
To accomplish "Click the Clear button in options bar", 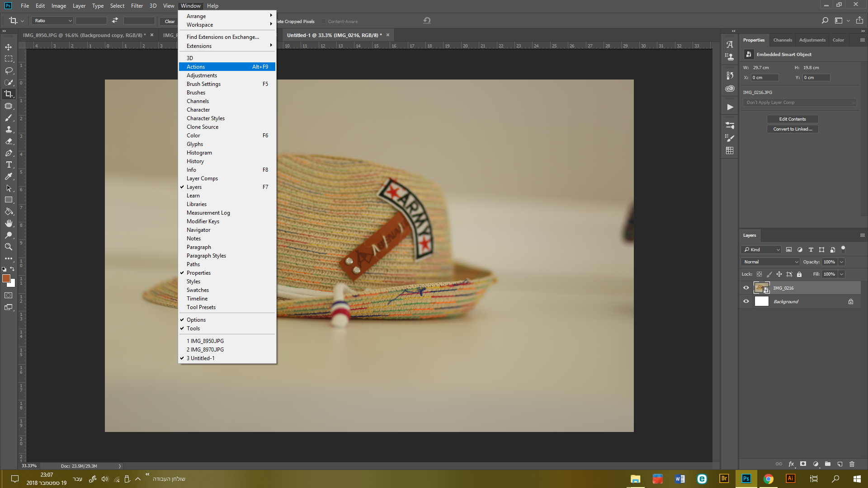I will tap(170, 21).
